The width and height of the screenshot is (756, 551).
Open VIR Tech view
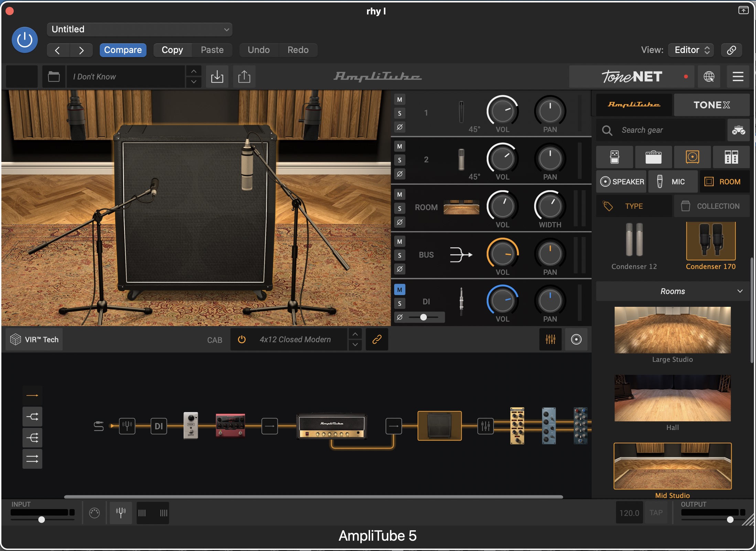pyautogui.click(x=34, y=339)
